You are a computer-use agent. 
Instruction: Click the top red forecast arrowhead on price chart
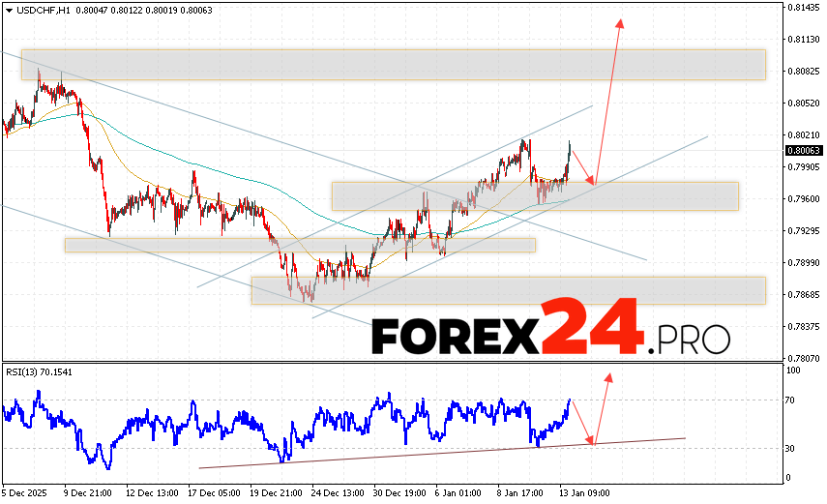[619, 22]
